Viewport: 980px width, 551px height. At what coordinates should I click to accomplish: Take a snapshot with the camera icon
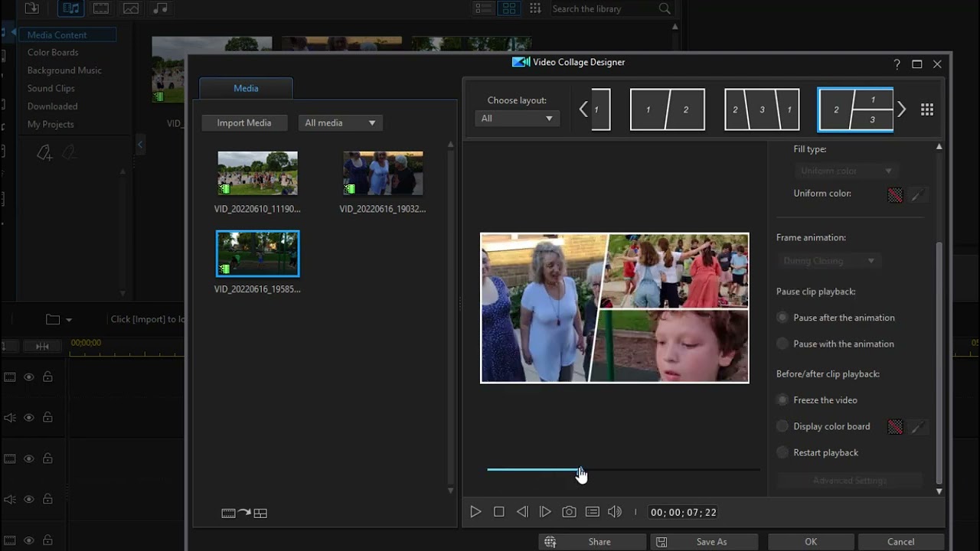point(569,512)
